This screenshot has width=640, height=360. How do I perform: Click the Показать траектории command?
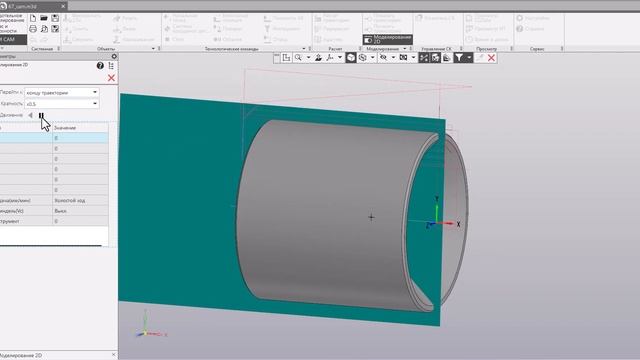[383, 18]
